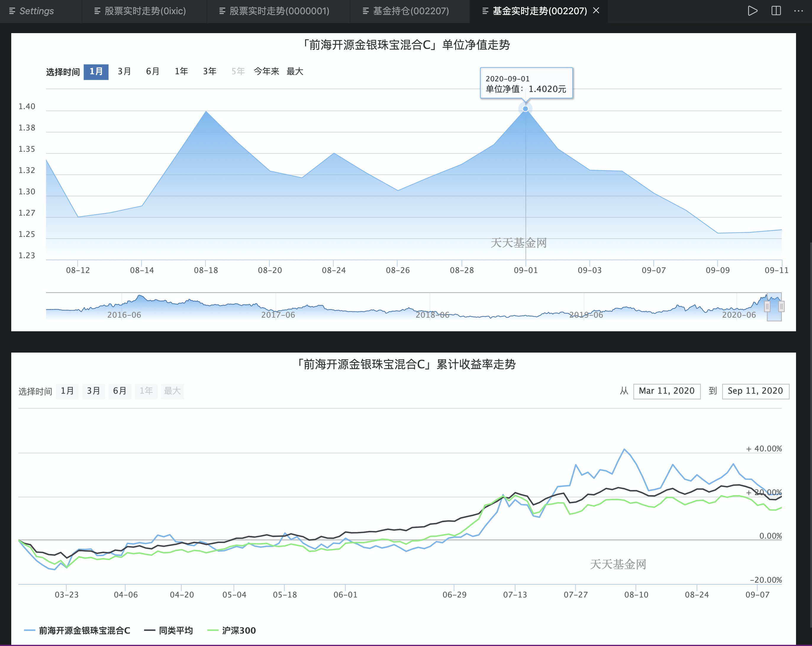Select 最大 range in net value chart

tap(295, 72)
